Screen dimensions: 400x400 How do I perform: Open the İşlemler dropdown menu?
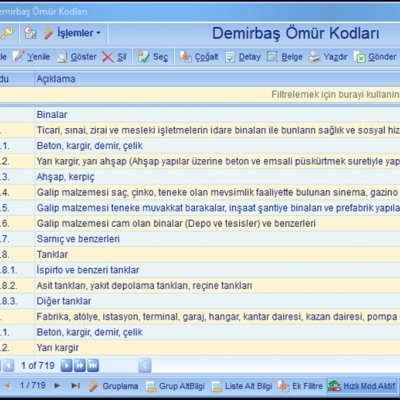pos(72,33)
